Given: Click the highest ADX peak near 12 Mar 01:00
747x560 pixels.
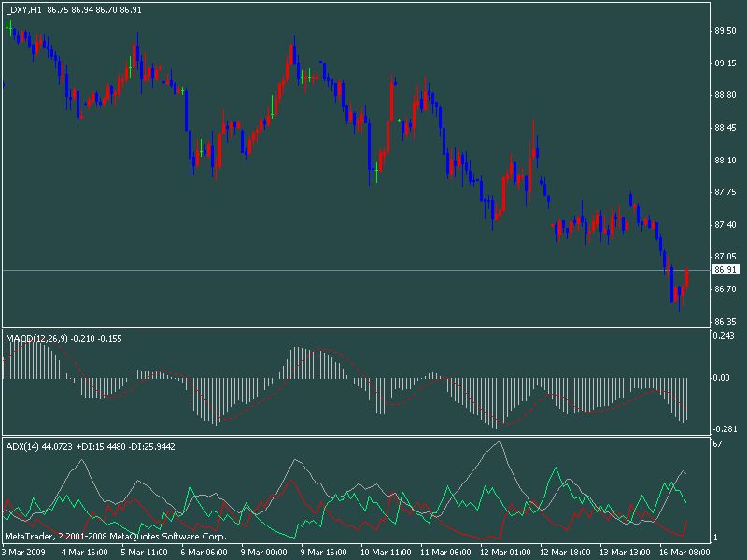Looking at the screenshot, I should point(500,441).
